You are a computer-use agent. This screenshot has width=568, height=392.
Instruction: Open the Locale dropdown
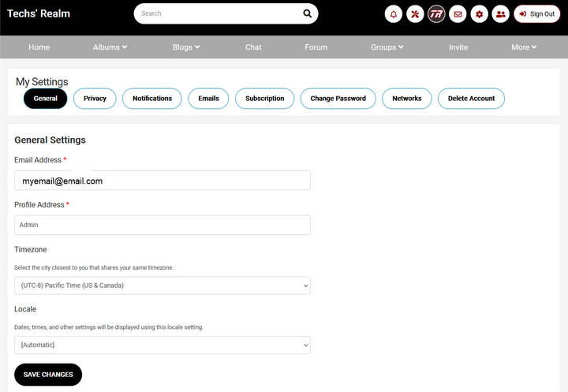click(x=163, y=345)
